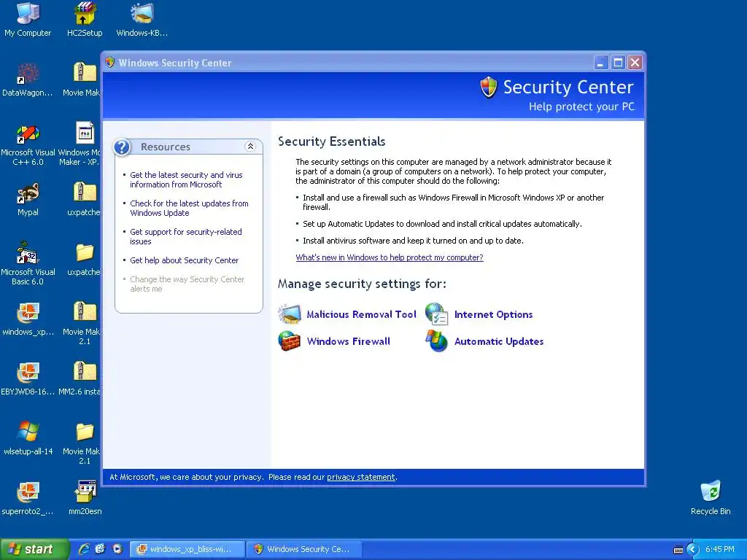Screen dimensions: 747x560
Task: Open Check for latest updates from Windows Update
Action: [x=189, y=208]
